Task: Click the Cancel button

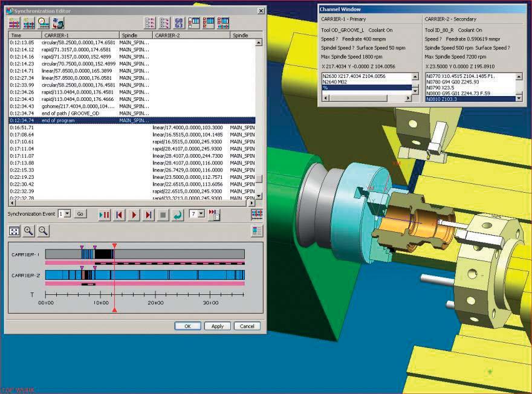Action: [x=247, y=326]
